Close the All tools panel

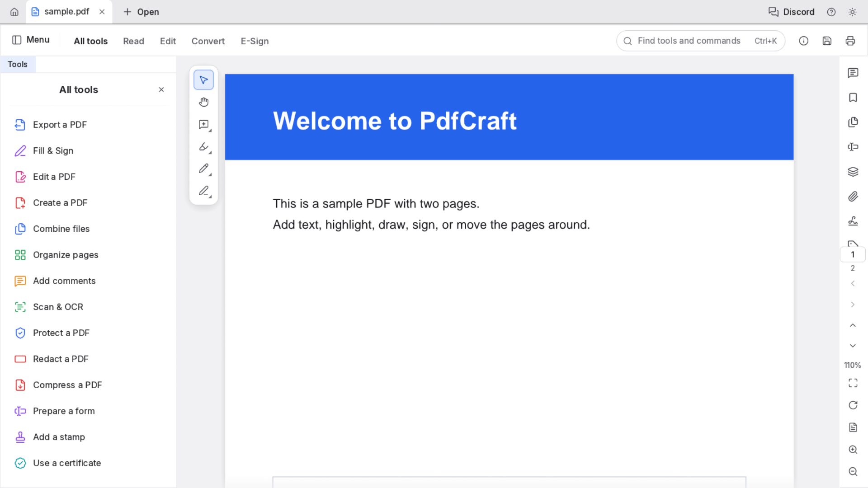161,90
